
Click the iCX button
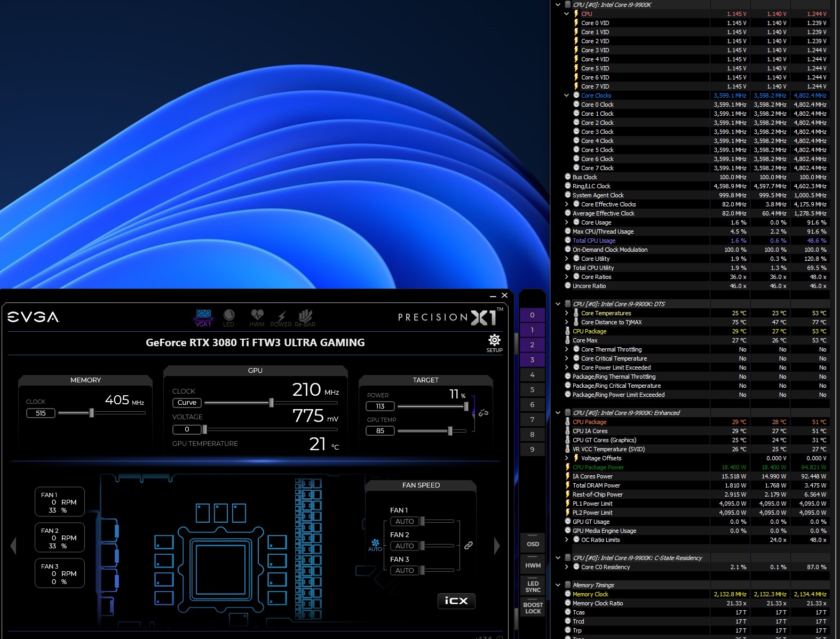tap(456, 601)
